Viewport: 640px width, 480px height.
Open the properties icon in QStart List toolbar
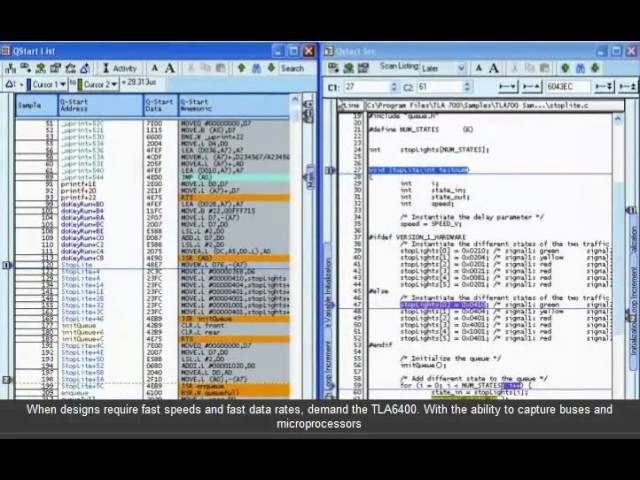[55, 68]
